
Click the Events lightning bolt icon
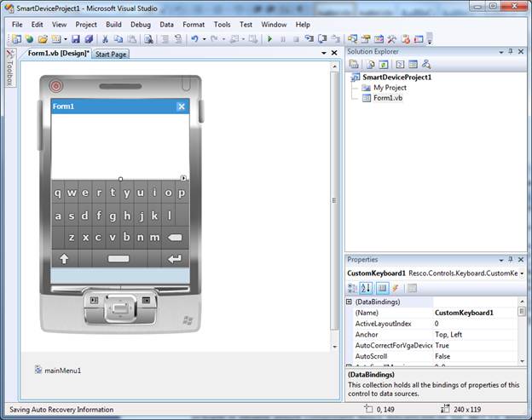pyautogui.click(x=396, y=289)
